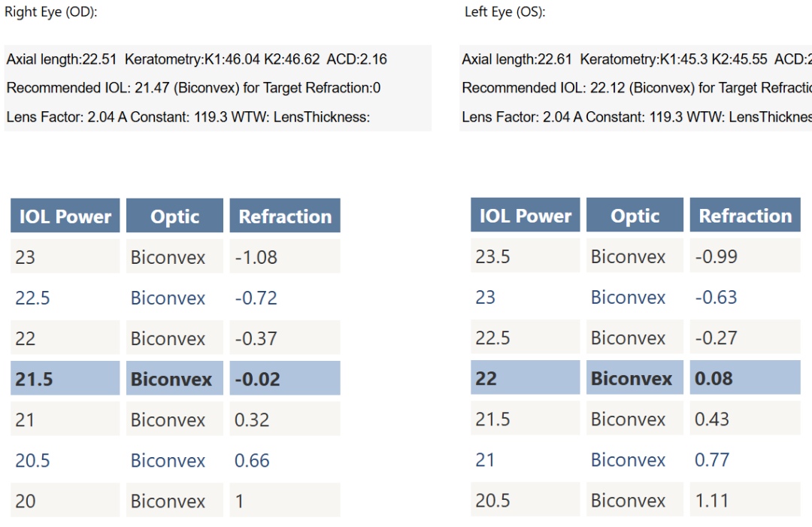Image resolution: width=812 pixels, height=527 pixels.
Task: Click right eye axial length 22.51 summary line
Action: 197,59
